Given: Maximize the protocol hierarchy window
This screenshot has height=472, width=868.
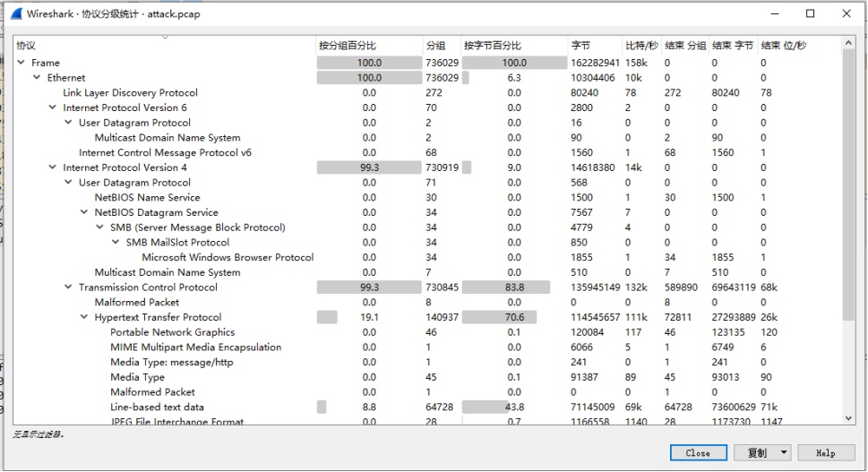Looking at the screenshot, I should pyautogui.click(x=811, y=13).
